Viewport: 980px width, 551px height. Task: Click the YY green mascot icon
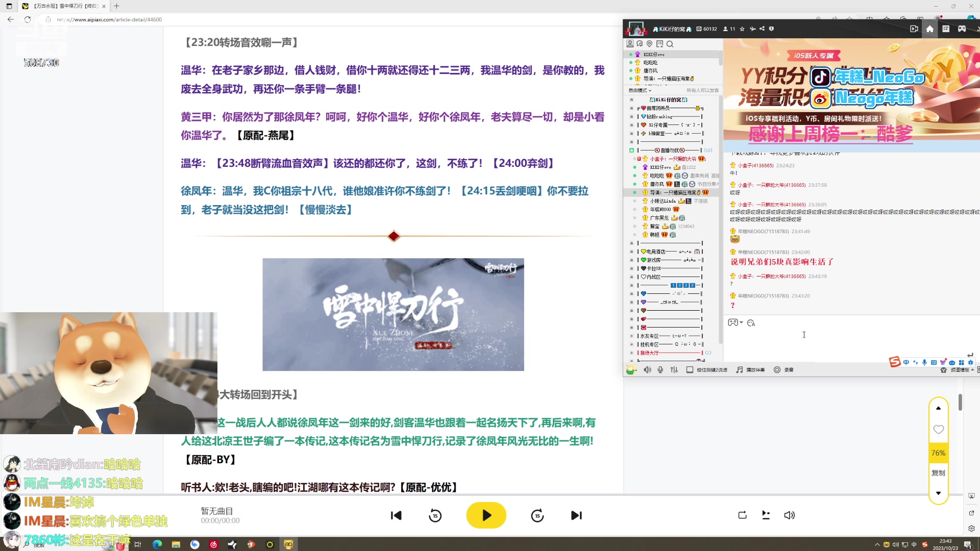[631, 370]
